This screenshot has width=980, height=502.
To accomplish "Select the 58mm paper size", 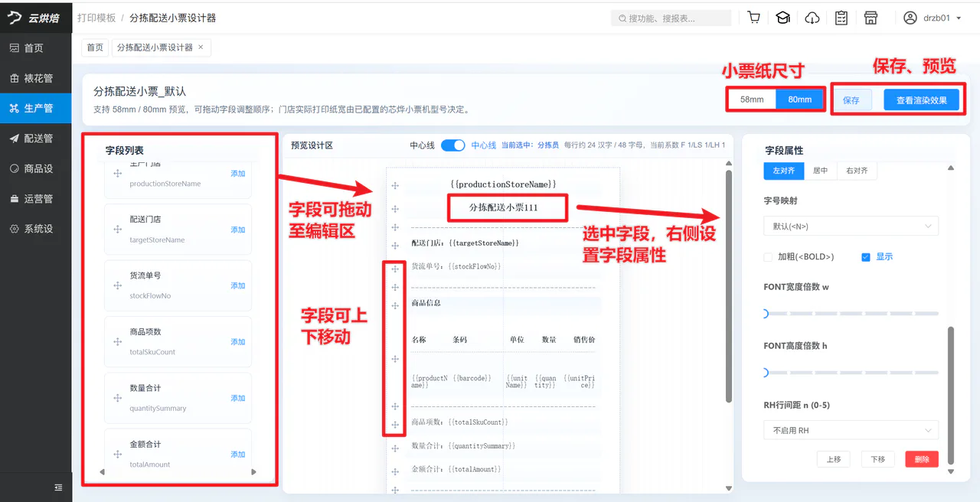I will click(x=752, y=99).
